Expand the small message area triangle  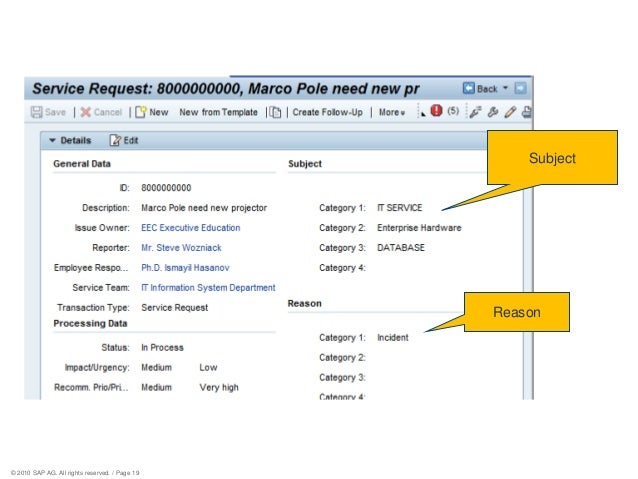pos(423,114)
